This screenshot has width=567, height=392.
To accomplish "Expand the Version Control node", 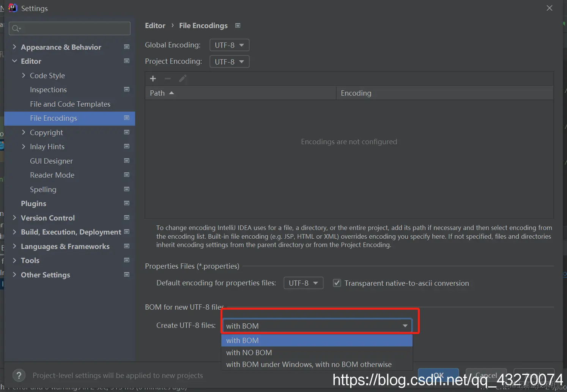I will (14, 217).
